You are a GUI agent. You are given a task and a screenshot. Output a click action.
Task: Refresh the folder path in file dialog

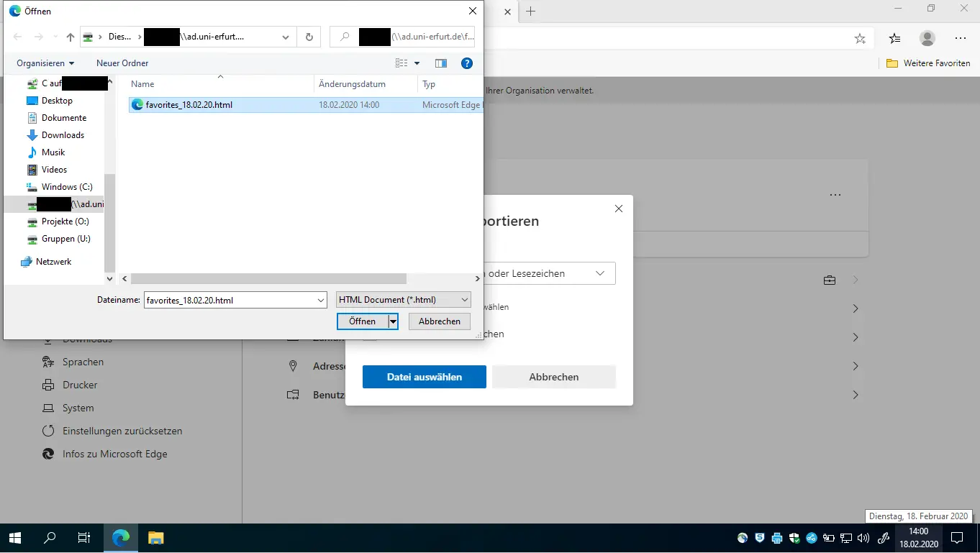pos(309,37)
